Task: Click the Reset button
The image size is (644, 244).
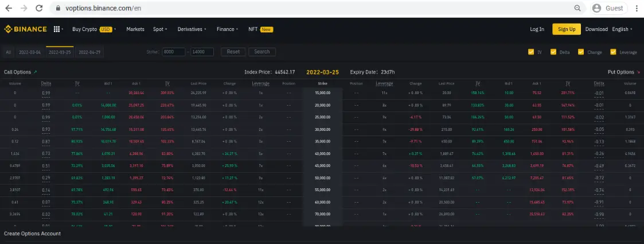Action: click(x=233, y=52)
